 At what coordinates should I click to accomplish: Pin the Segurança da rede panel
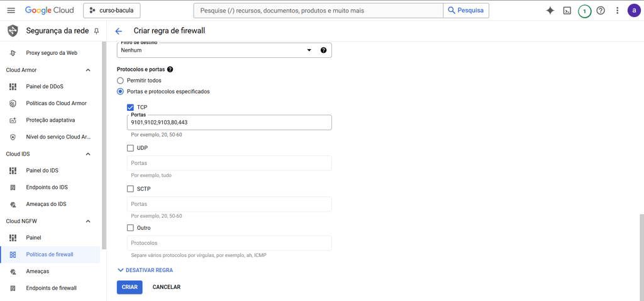click(x=96, y=31)
